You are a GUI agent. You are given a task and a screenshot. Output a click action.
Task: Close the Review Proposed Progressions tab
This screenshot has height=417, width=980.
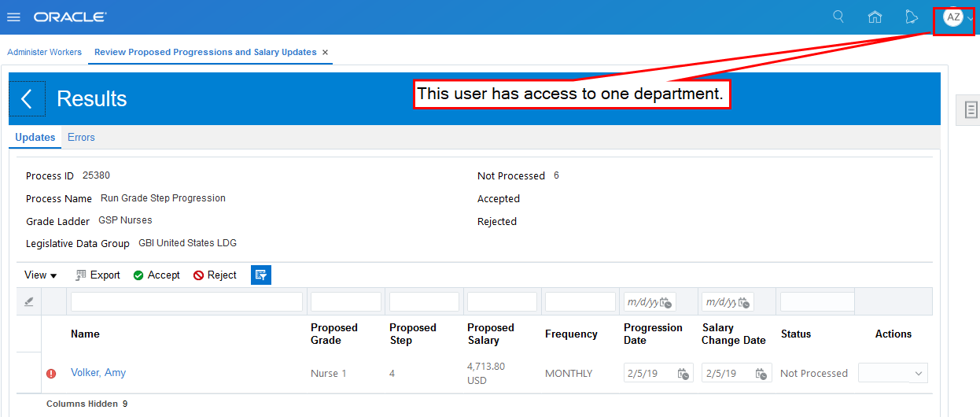tap(326, 53)
